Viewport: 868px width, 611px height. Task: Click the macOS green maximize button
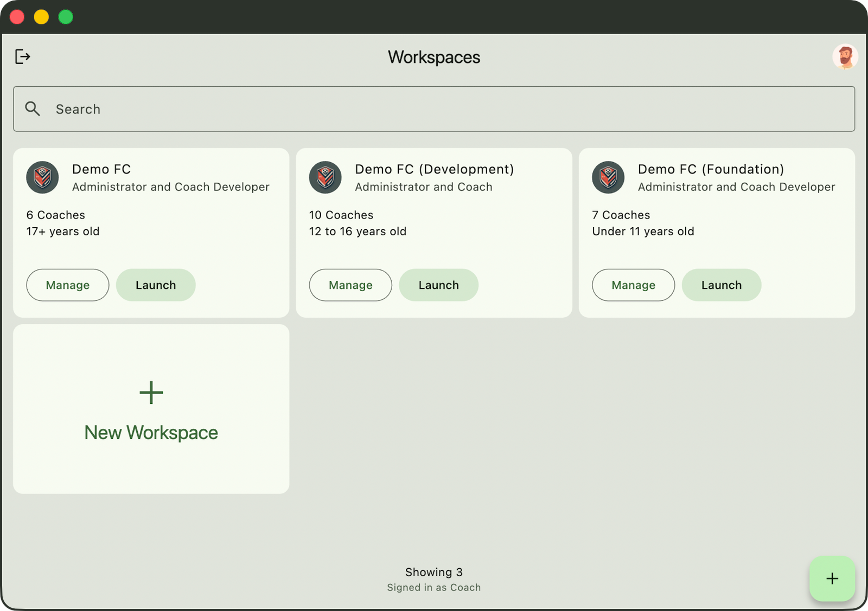tap(66, 17)
